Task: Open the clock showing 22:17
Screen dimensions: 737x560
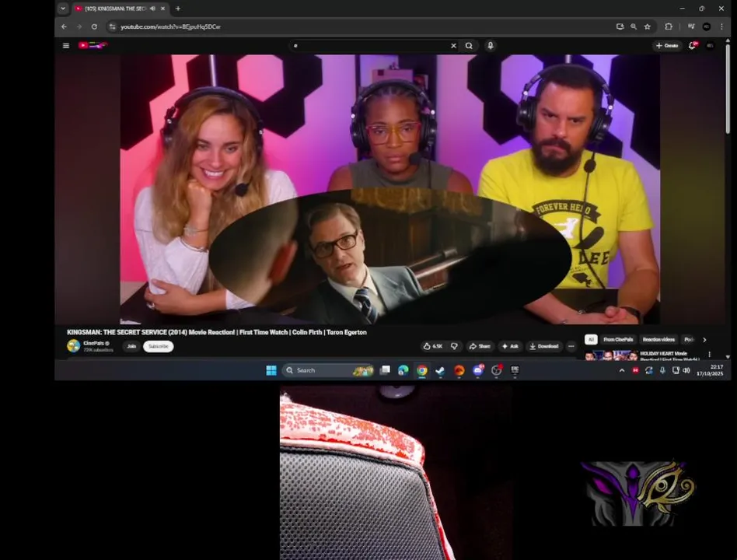Action: [x=710, y=370]
